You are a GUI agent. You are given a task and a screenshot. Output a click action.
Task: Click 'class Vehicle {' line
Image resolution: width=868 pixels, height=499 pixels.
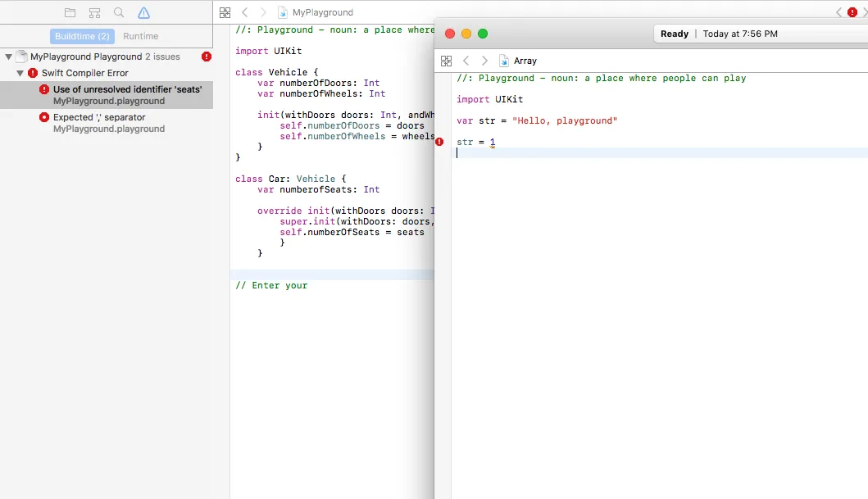pos(277,72)
